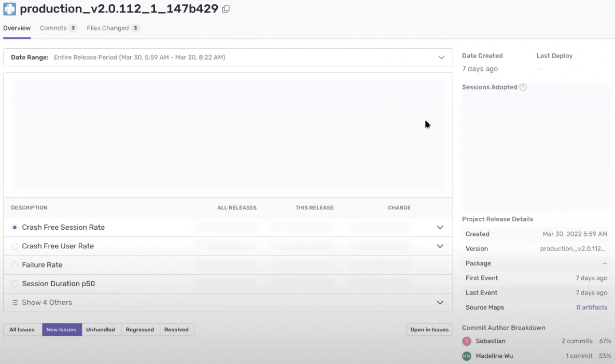
Task: Click the list icon beside Show 4 Others
Action: pyautogui.click(x=15, y=302)
